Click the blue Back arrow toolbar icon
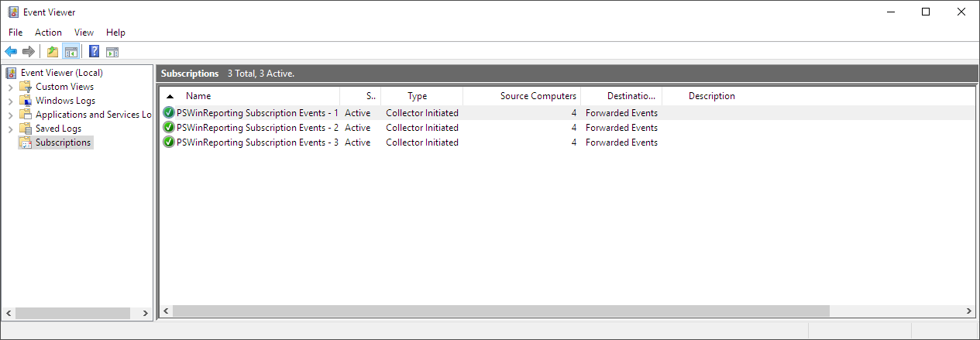This screenshot has height=340, width=980. (x=11, y=52)
